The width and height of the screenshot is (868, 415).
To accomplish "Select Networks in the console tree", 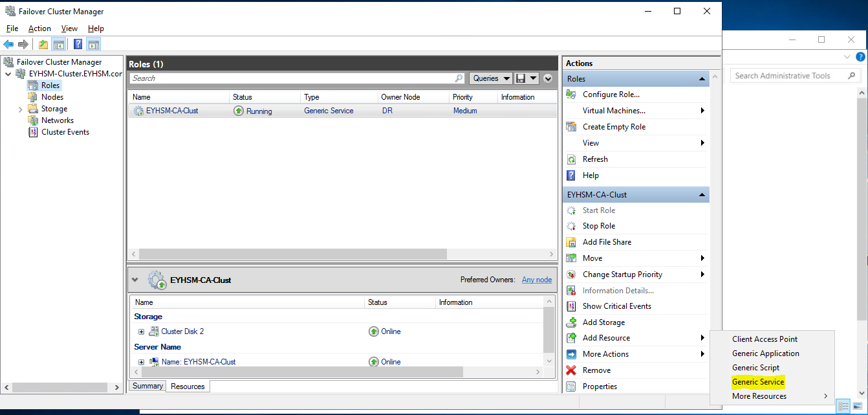I will [x=58, y=120].
